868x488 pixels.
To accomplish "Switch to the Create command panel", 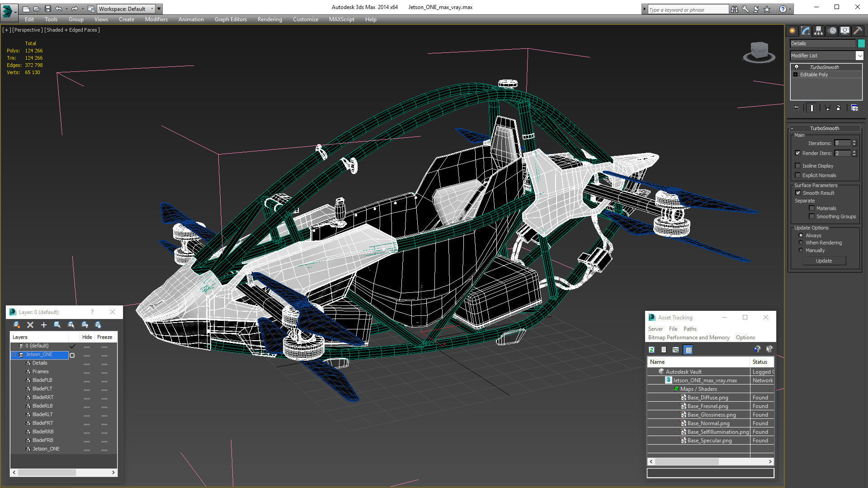I will click(793, 31).
